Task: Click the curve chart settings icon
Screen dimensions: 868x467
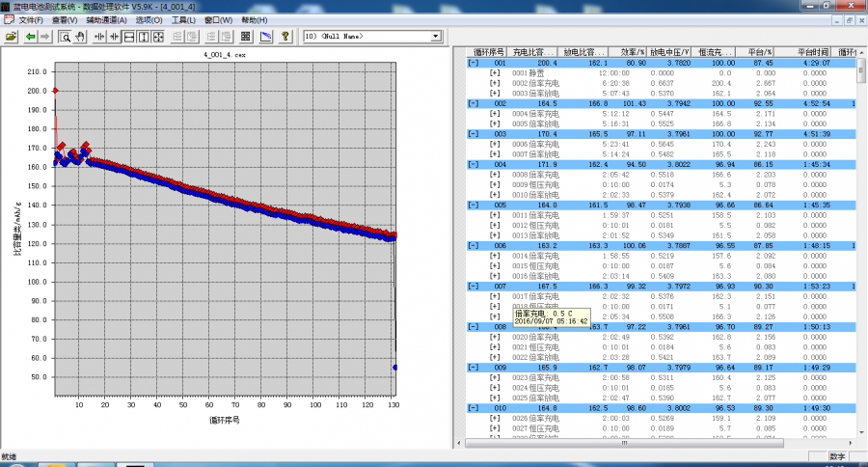Action: [266, 37]
